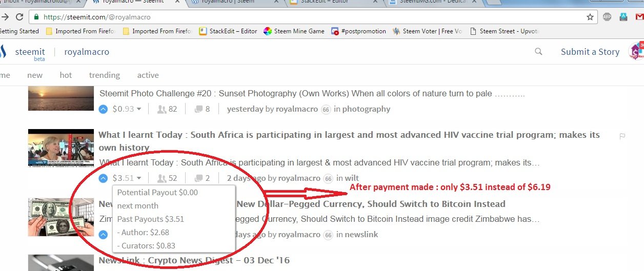Click voters icon showing 82 votes

(162, 109)
